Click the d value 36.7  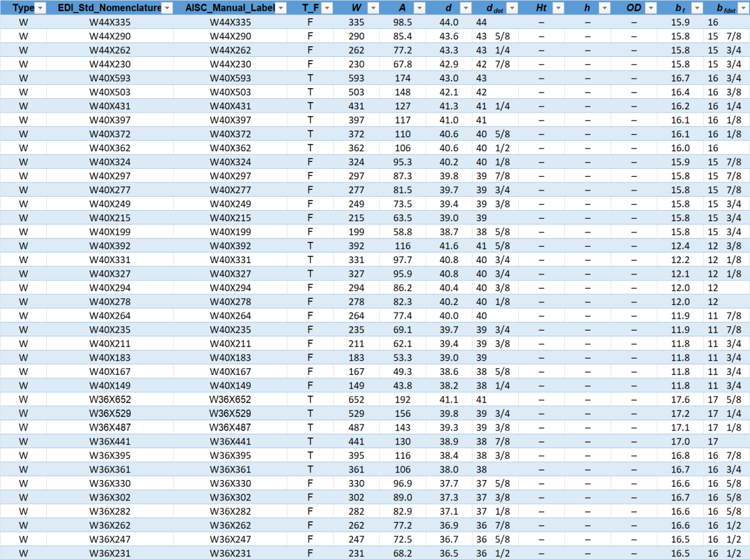tap(449, 540)
